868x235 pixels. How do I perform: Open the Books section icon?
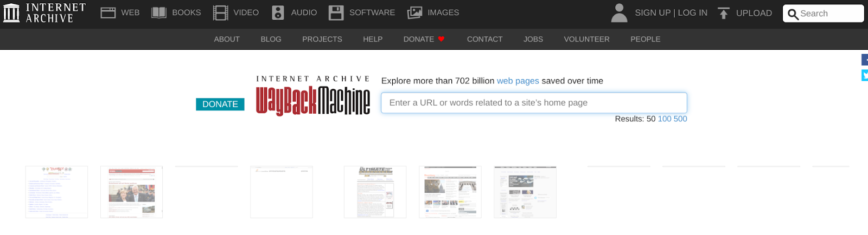[158, 12]
